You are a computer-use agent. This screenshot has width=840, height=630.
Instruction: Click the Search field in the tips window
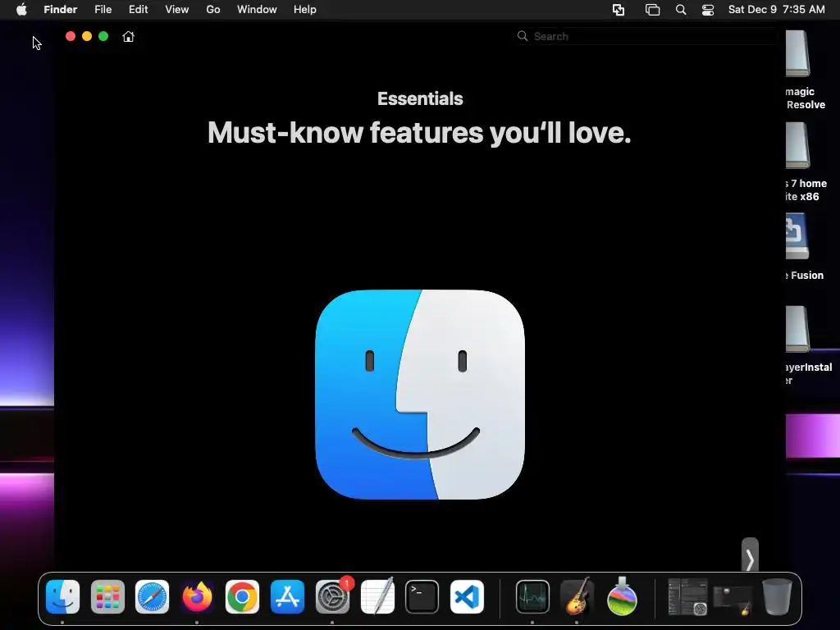pyautogui.click(x=646, y=36)
